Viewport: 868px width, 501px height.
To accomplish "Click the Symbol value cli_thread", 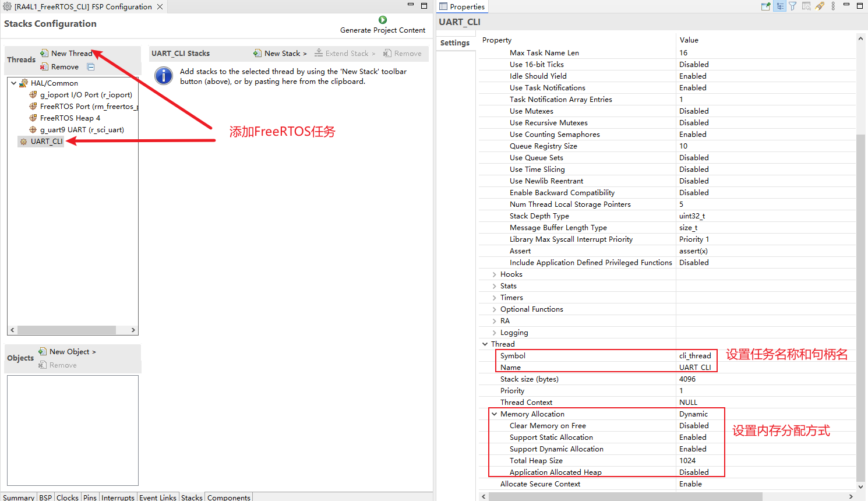I will point(695,356).
